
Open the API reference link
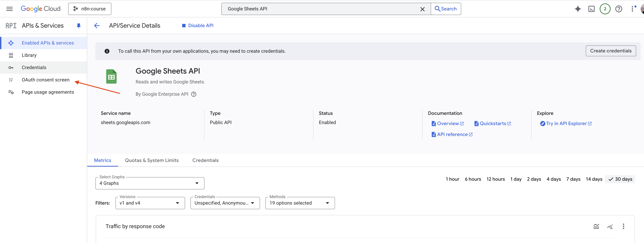[x=452, y=134]
